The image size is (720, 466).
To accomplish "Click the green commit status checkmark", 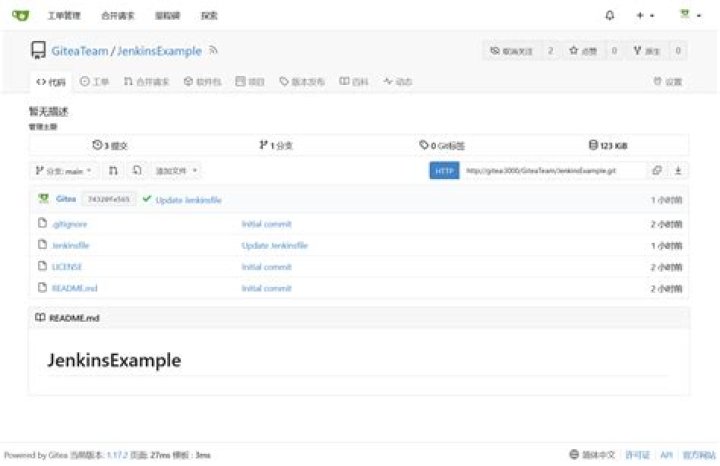I will (146, 199).
